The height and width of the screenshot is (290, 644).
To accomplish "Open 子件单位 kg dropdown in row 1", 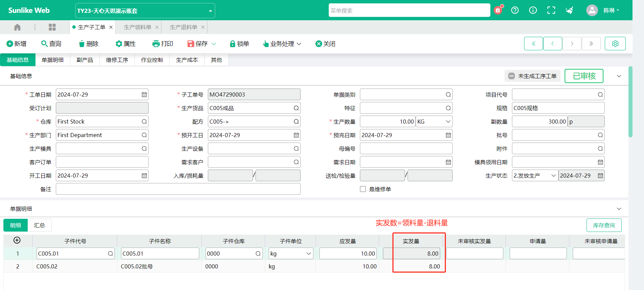I will [x=291, y=254].
